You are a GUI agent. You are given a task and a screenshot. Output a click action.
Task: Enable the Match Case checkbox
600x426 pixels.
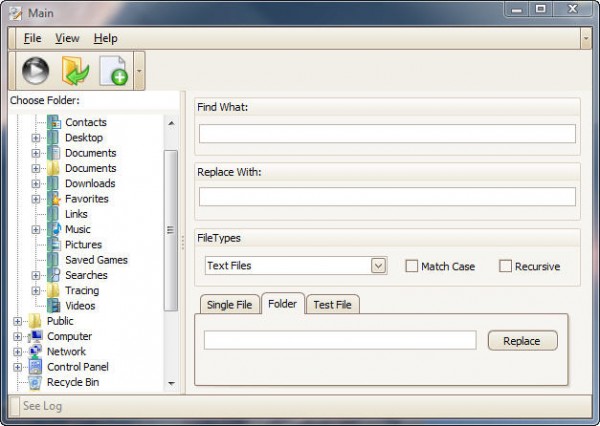click(411, 266)
